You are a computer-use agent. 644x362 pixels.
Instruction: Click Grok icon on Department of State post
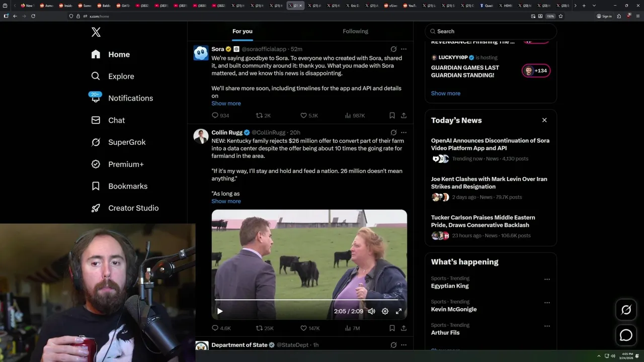pyautogui.click(x=393, y=345)
